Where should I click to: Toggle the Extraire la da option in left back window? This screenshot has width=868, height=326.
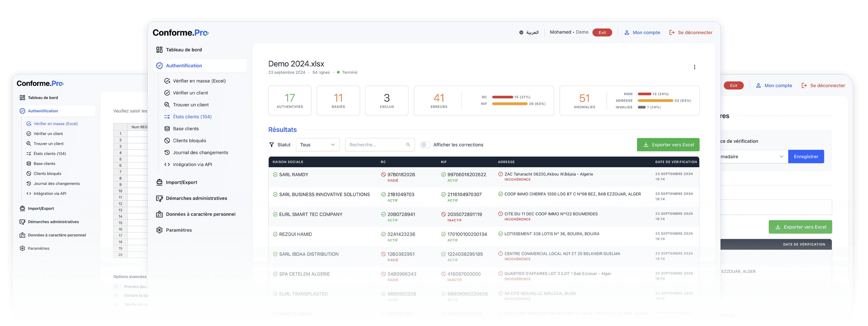116,295
